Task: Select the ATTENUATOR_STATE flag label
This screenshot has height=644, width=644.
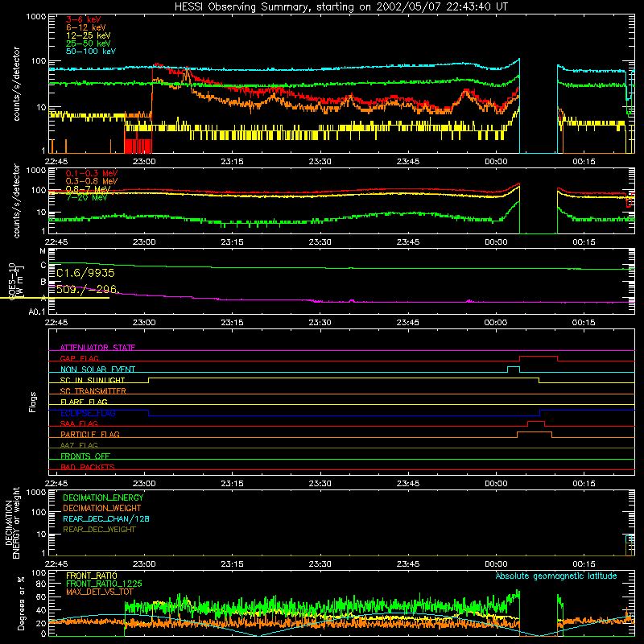Action: [x=97, y=348]
